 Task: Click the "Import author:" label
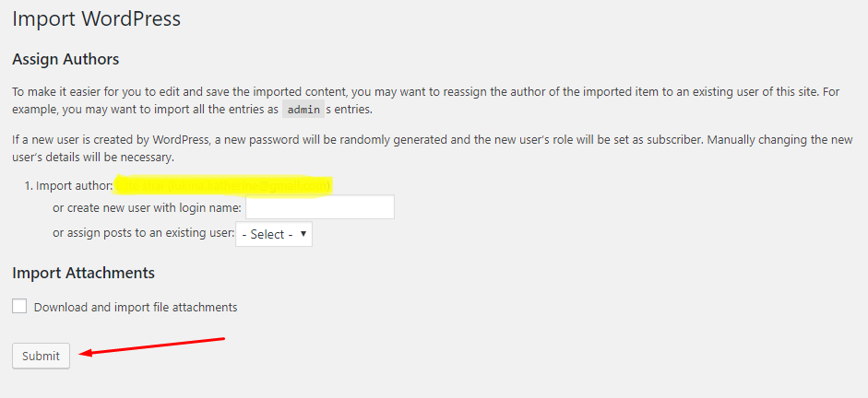[x=75, y=185]
